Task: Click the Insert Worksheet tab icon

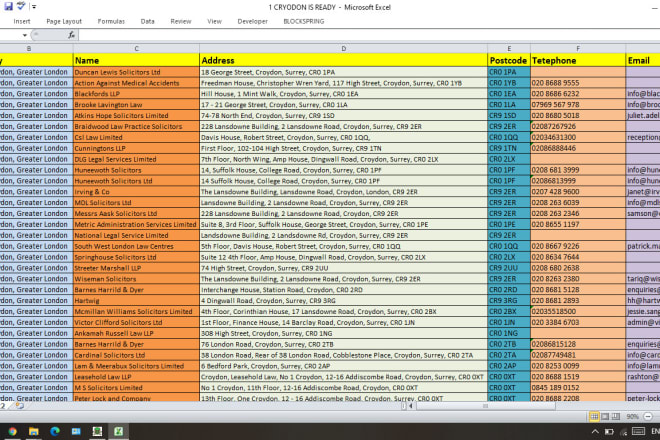Action: [x=19, y=406]
